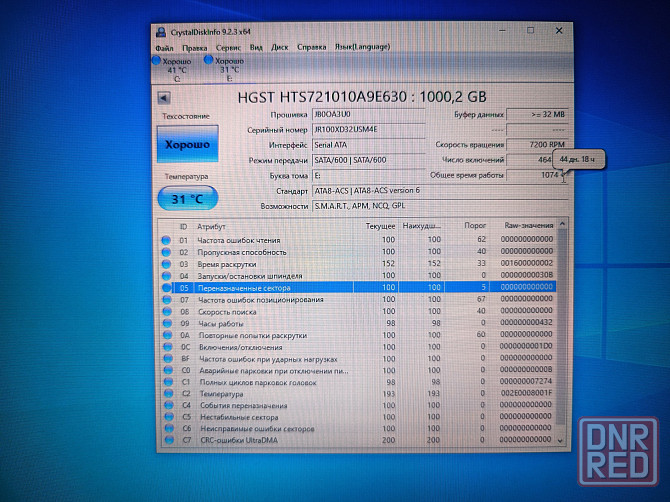Open the Вид menu
Viewport: 670px width, 502px height.
(x=256, y=47)
